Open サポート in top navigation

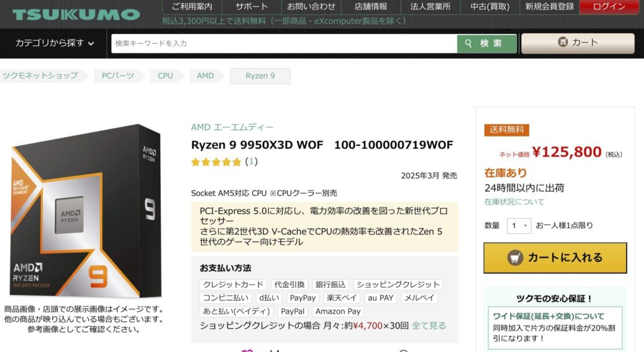click(252, 7)
